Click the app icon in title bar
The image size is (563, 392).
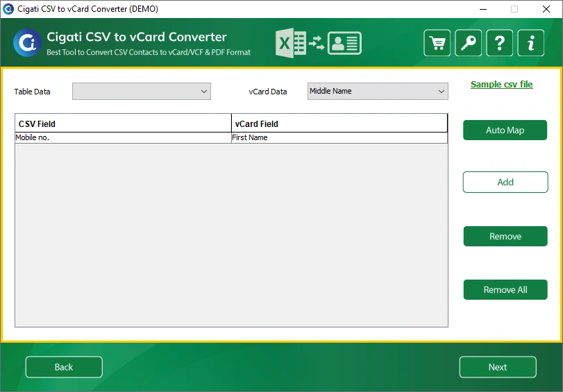(x=8, y=8)
